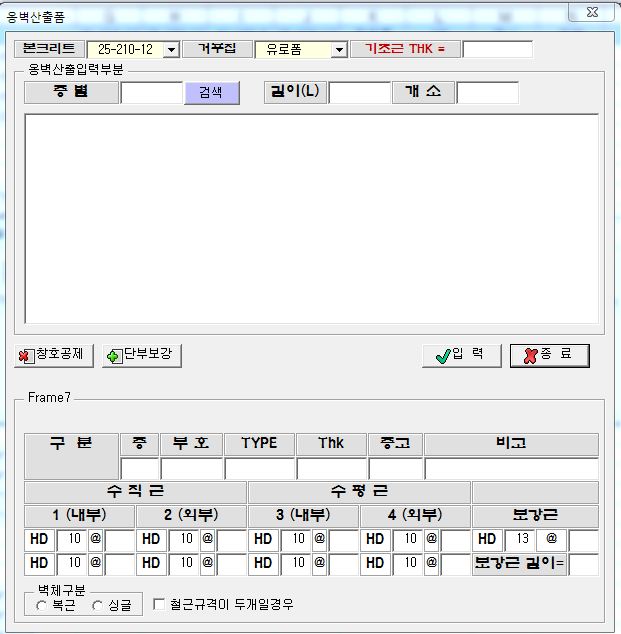Click the 콘크리트 label button
The height and width of the screenshot is (634, 621).
click(49, 49)
